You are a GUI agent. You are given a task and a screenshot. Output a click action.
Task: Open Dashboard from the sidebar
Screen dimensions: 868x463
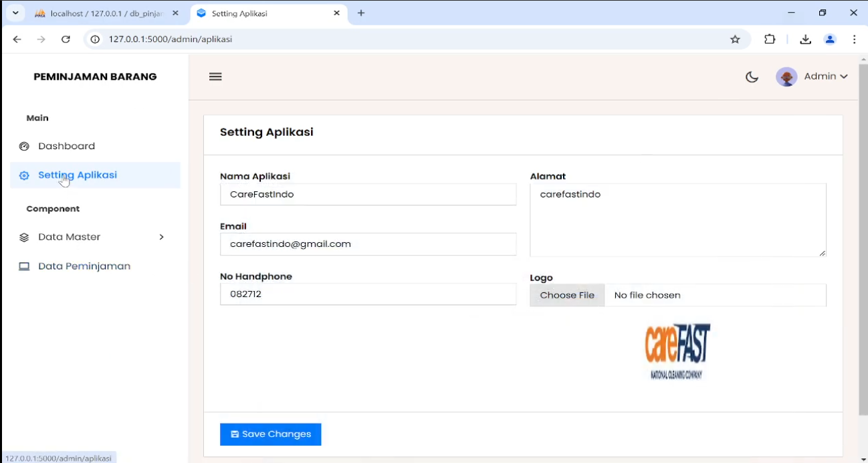point(66,146)
